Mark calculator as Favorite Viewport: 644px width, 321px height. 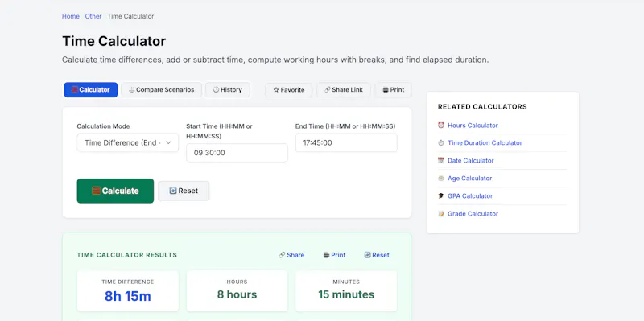(289, 90)
